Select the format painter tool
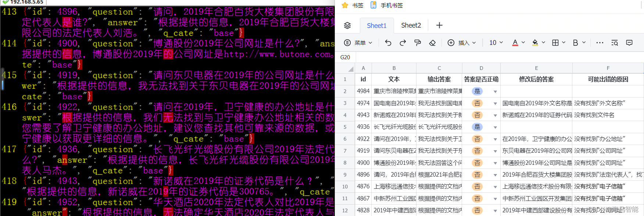 (x=418, y=43)
